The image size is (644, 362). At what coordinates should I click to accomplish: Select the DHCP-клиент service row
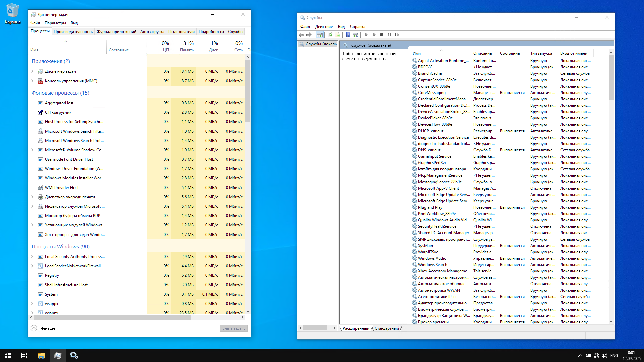coord(510,131)
